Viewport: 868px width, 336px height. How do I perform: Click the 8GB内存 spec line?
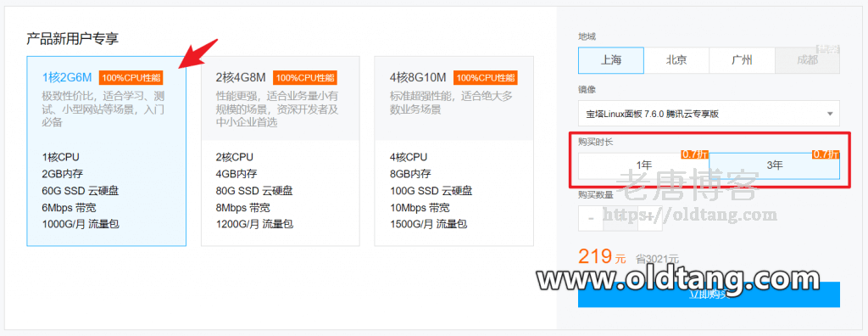(410, 174)
